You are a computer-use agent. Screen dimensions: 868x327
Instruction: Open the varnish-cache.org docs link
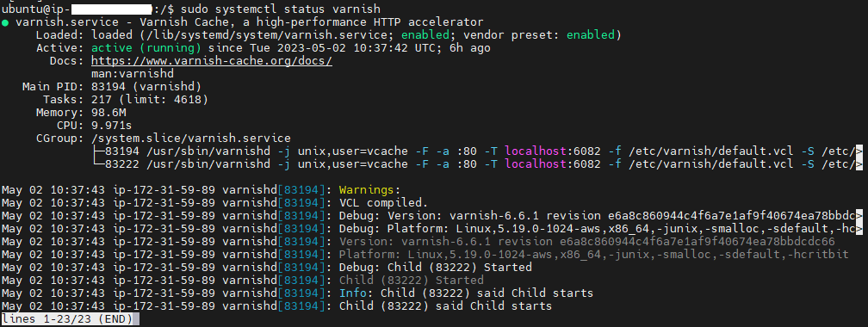tap(212, 61)
